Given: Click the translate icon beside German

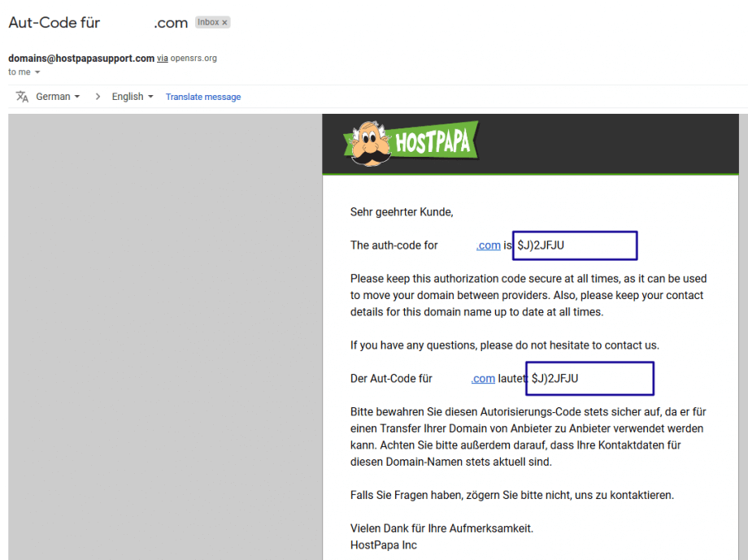Looking at the screenshot, I should pos(22,97).
